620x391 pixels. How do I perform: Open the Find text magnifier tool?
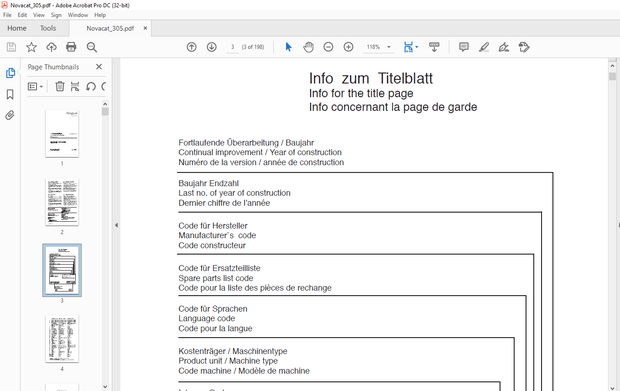(x=92, y=47)
